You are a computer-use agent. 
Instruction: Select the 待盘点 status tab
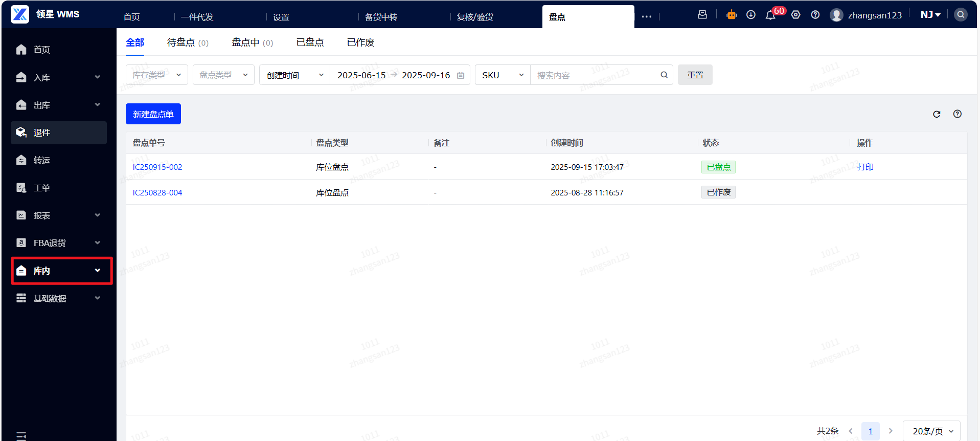coord(188,42)
